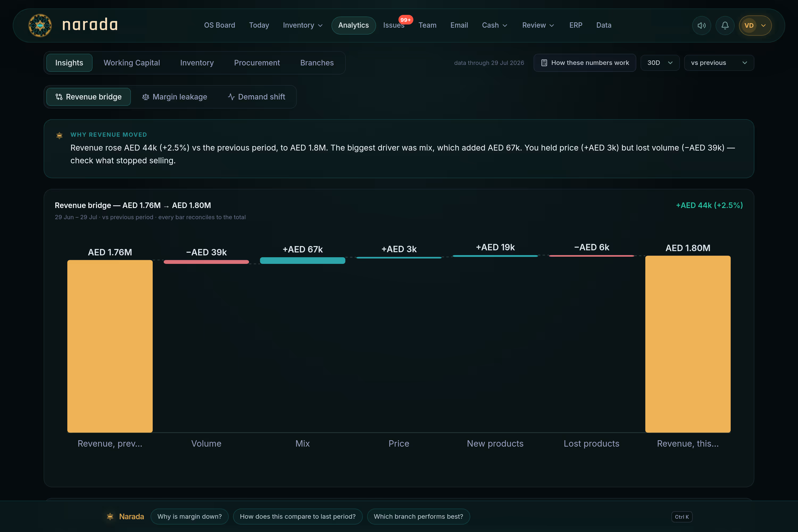Open the Email page
Image resolution: width=798 pixels, height=532 pixels.
click(x=459, y=26)
